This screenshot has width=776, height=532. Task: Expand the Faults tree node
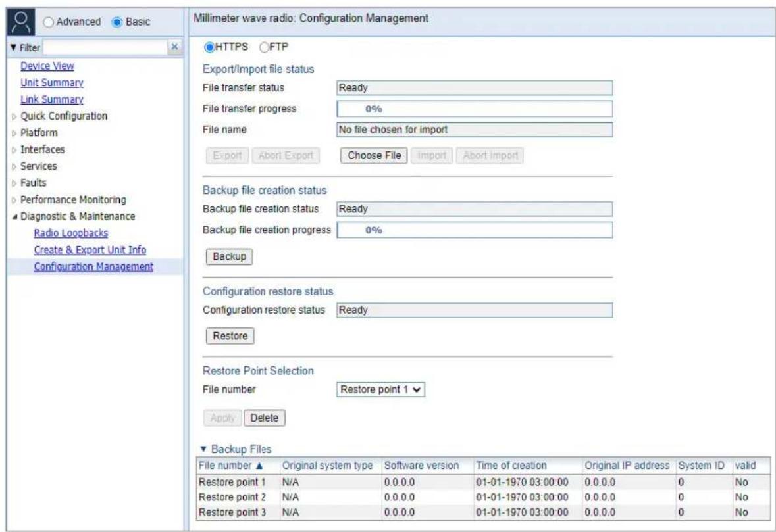14,183
